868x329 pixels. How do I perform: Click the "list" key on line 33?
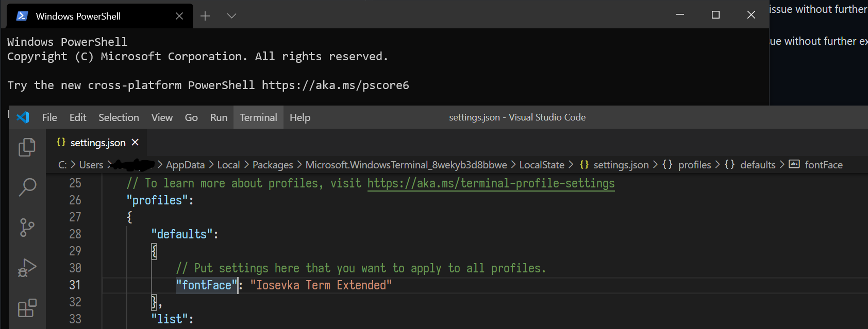coord(170,319)
